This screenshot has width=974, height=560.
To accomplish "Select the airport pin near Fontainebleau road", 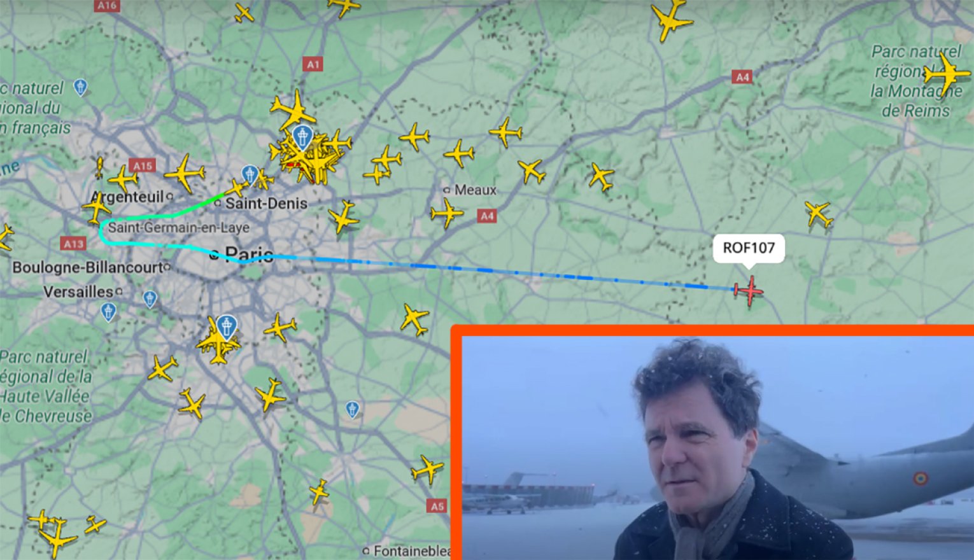I will coord(352,409).
